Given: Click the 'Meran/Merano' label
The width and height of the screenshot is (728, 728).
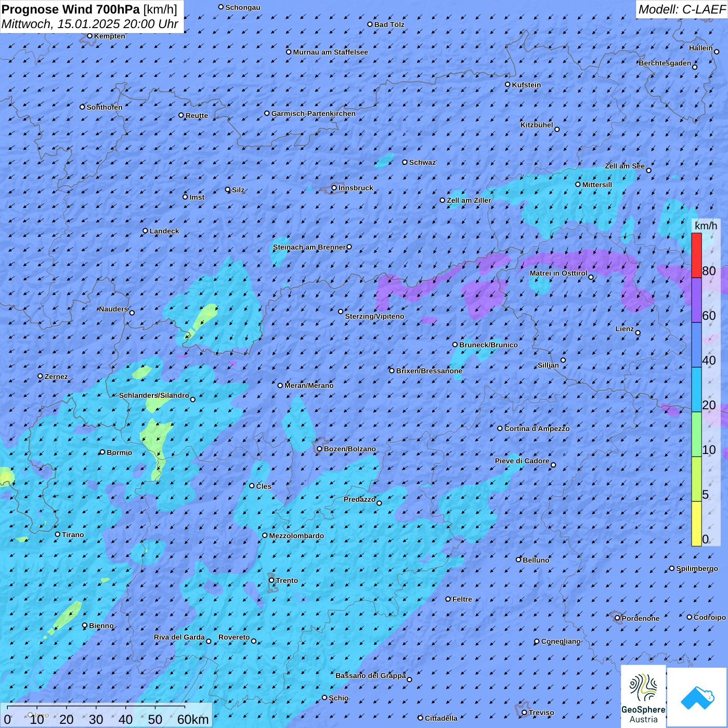Looking at the screenshot, I should coord(309,385).
